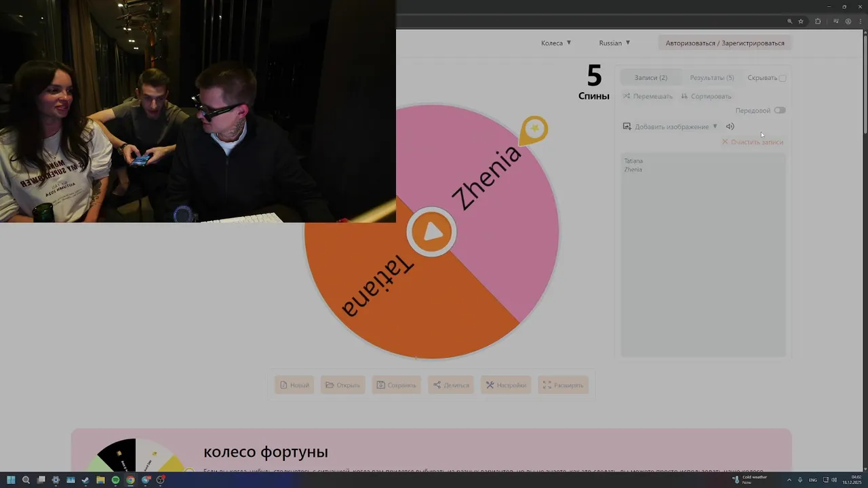Click the колесо фортуны heading
Screen dimensions: 868x488
click(266, 452)
